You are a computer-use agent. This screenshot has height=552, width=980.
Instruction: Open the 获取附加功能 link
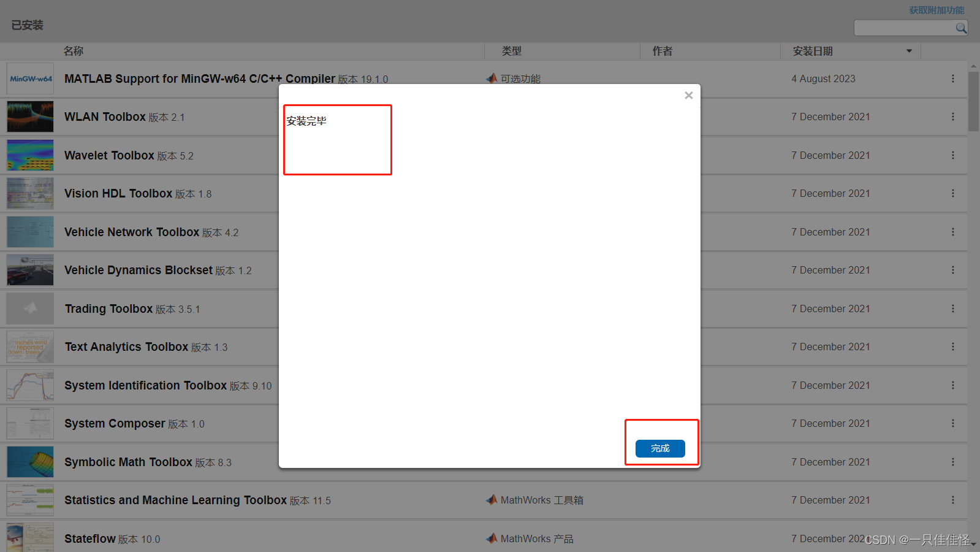tap(936, 10)
